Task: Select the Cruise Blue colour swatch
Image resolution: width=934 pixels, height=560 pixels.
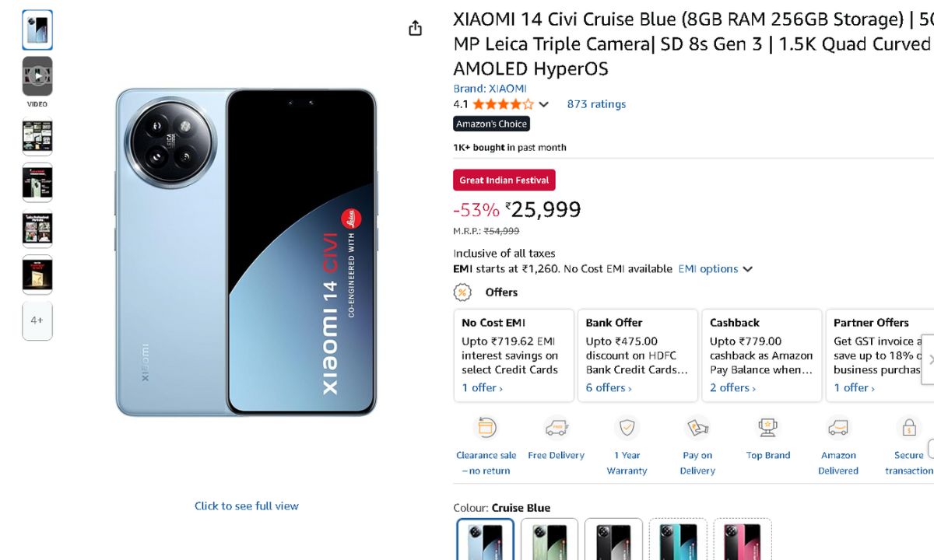Action: [485, 540]
